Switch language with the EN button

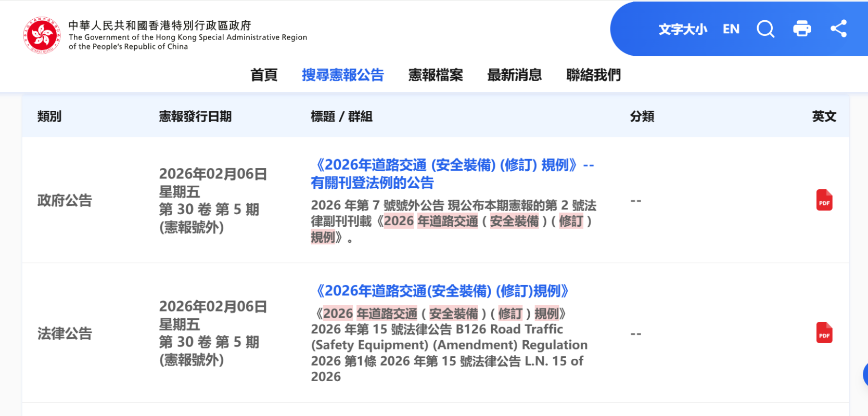coord(731,29)
